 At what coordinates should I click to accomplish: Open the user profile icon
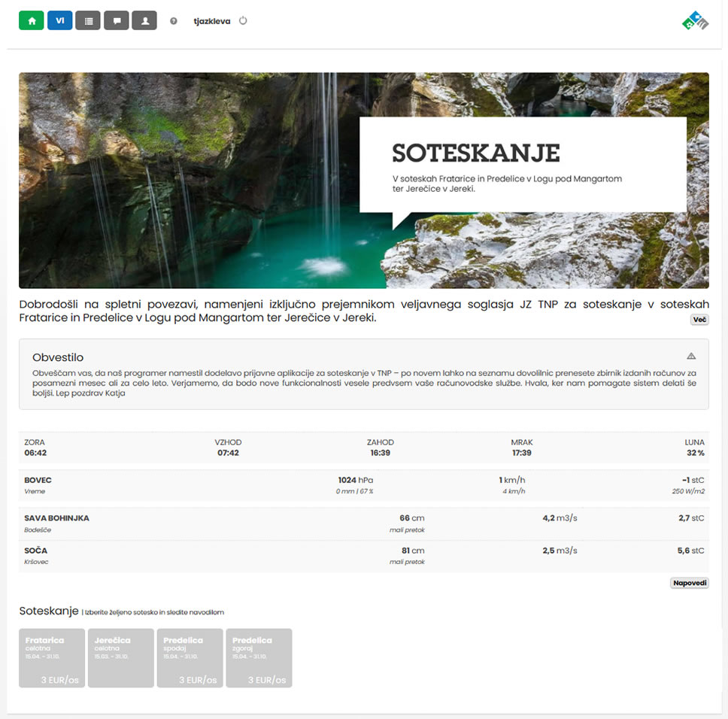click(x=144, y=21)
